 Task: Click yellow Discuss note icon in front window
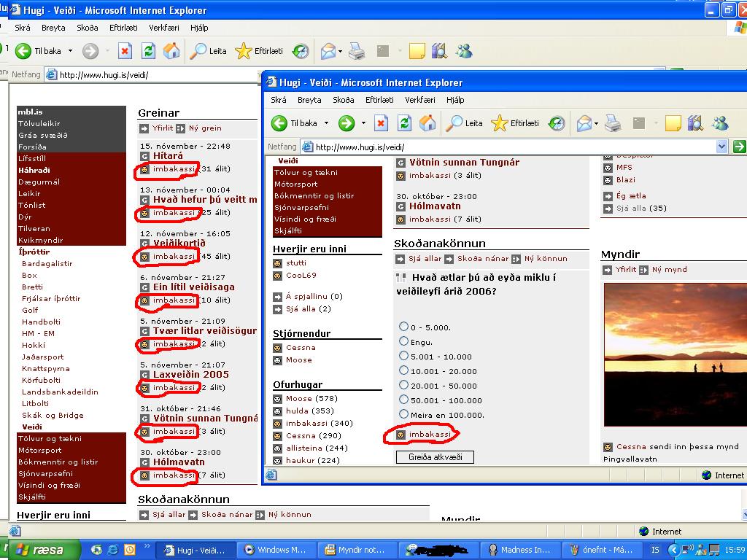point(673,123)
